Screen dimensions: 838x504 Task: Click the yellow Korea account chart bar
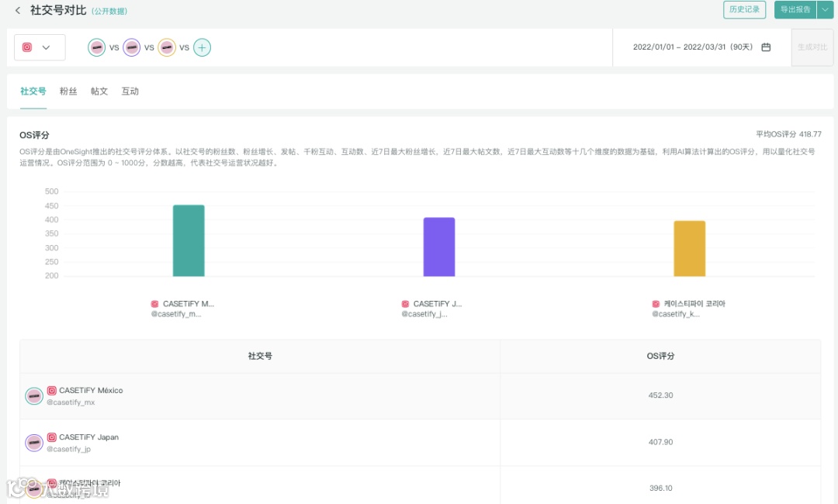click(690, 249)
